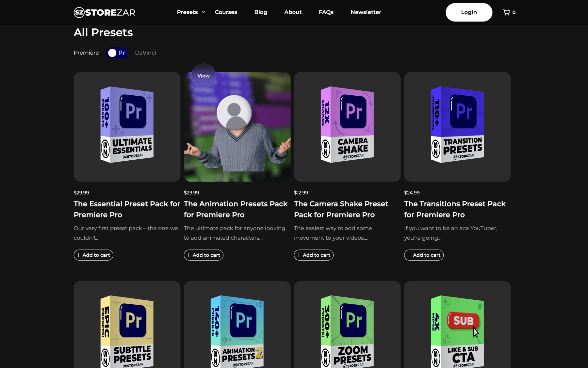Select the Premiere label
Viewport: 588px width, 368px height.
[86, 53]
